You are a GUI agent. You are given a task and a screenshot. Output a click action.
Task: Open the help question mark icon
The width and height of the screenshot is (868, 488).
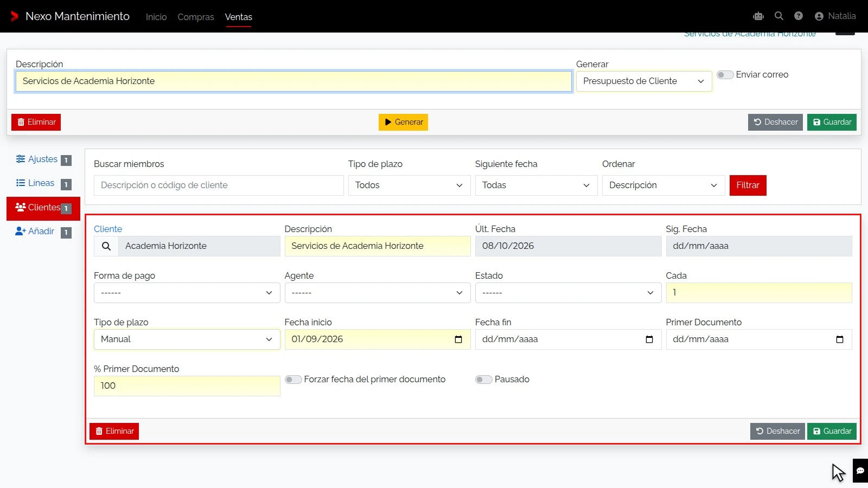[x=799, y=16]
